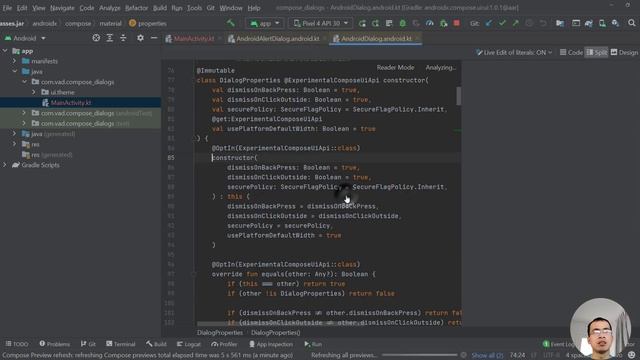Open project panel settings gear
The width and height of the screenshot is (640, 360).
click(x=140, y=38)
